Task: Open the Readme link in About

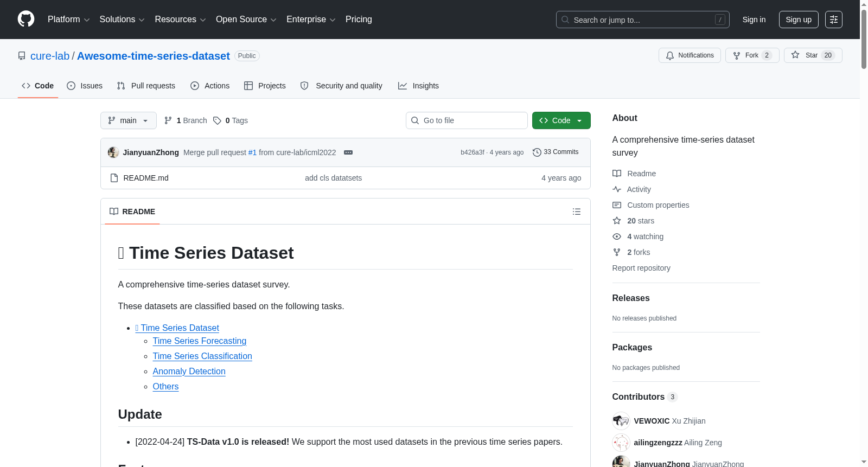Action: pyautogui.click(x=634, y=174)
